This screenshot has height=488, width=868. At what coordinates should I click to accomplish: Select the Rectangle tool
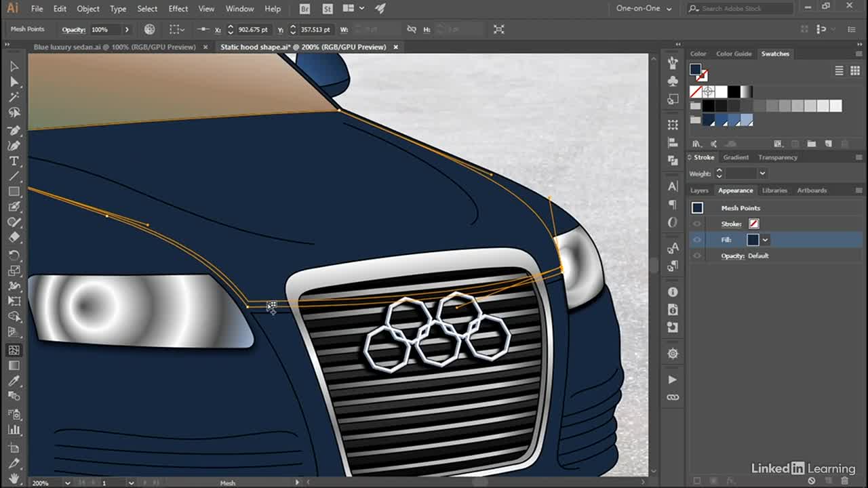point(14,192)
